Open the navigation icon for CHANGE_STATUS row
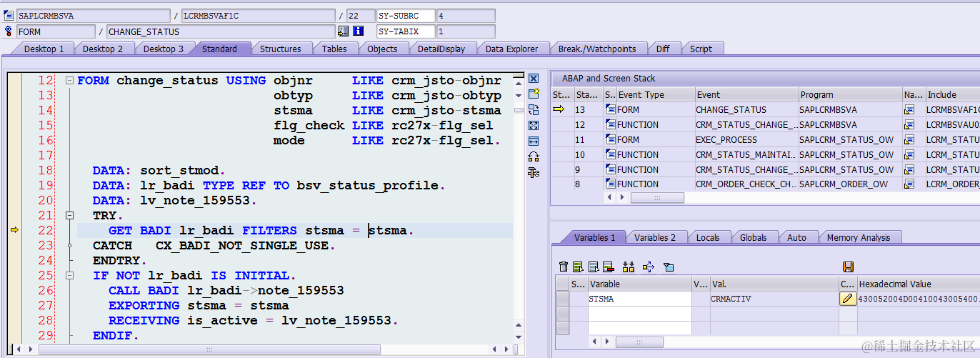Viewport: 980px width, 358px height. coord(909,109)
